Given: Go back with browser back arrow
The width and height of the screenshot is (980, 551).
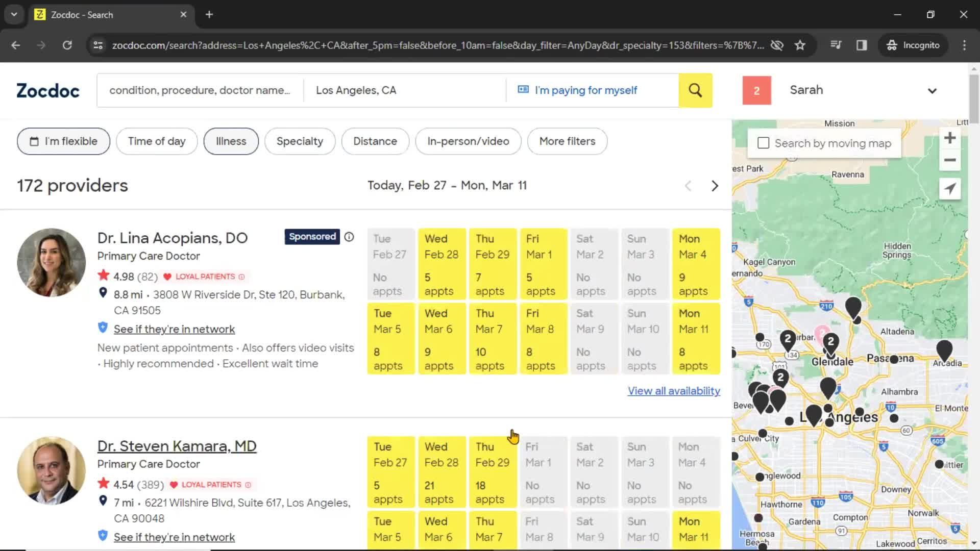Looking at the screenshot, I should (x=16, y=45).
